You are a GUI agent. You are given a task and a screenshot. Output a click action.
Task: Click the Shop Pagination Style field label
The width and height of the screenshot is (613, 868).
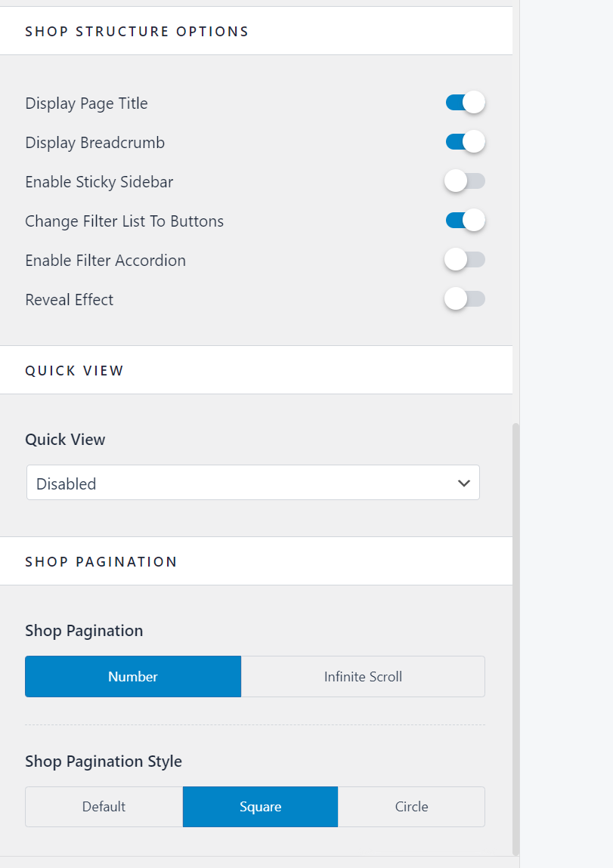(104, 761)
